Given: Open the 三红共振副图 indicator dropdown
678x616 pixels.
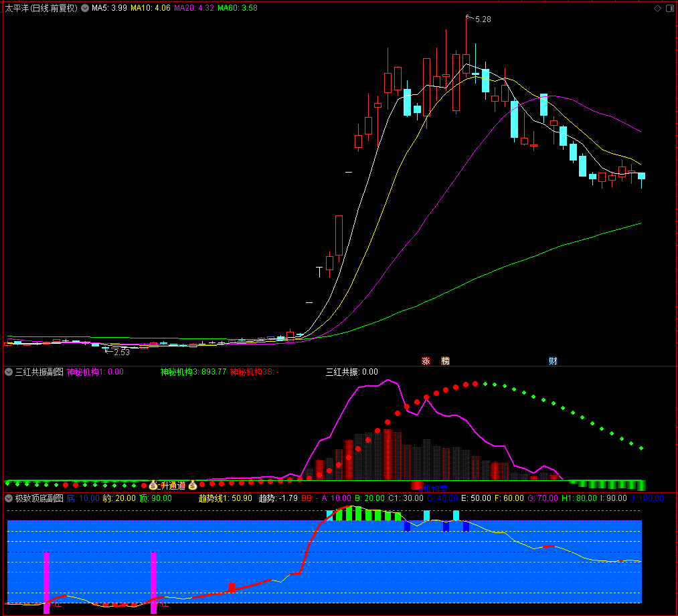Looking at the screenshot, I should [x=9, y=371].
